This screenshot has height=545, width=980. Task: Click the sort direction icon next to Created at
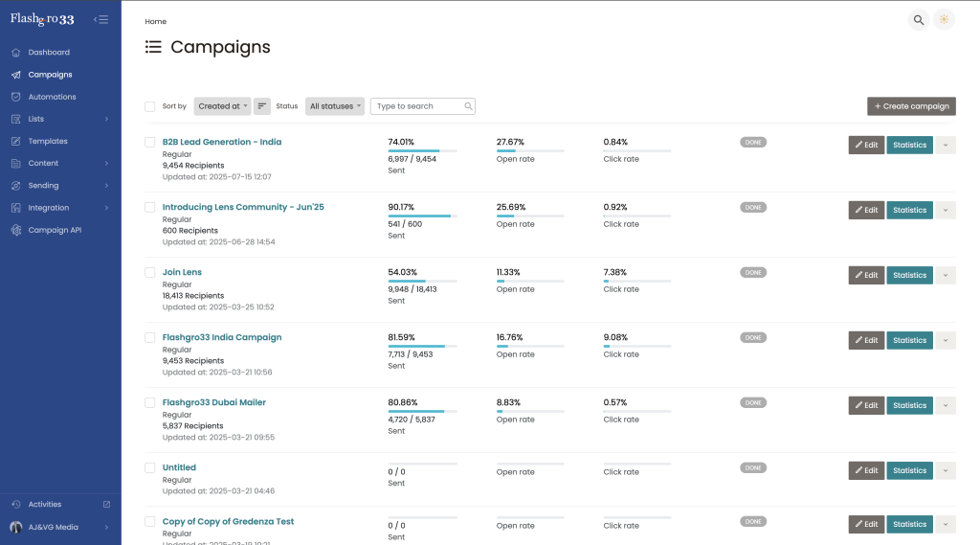click(x=262, y=106)
